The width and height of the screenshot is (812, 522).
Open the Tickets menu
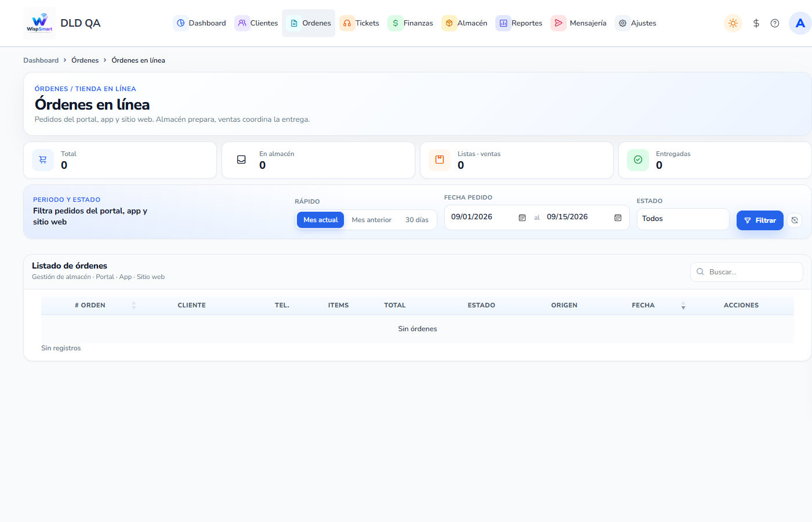pos(360,23)
